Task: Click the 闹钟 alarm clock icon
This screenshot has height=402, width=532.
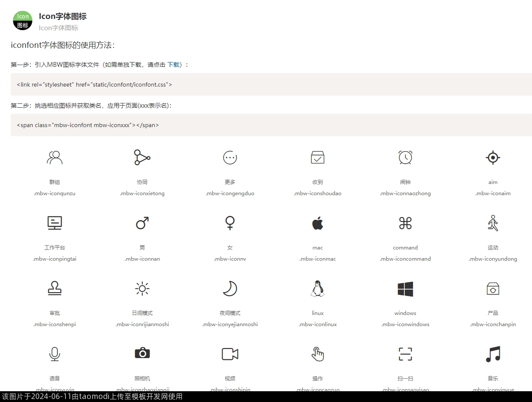Action: [x=405, y=158]
